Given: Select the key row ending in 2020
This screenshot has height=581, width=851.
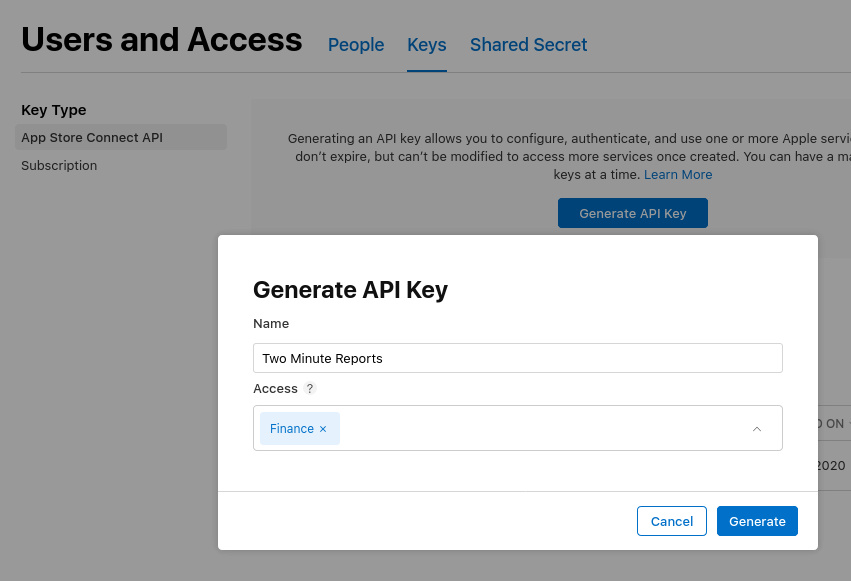Looking at the screenshot, I should 834,465.
